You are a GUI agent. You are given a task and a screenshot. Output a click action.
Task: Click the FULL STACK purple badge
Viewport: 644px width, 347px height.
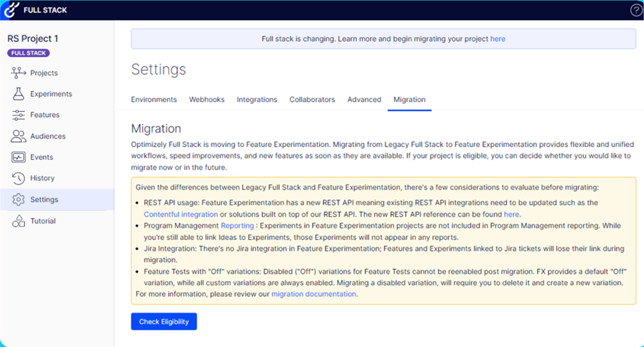28,53
